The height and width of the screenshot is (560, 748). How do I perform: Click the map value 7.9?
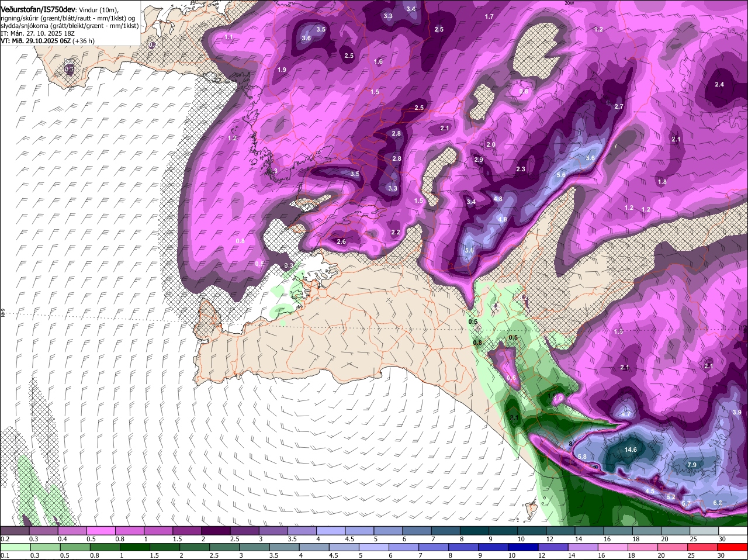691,465
